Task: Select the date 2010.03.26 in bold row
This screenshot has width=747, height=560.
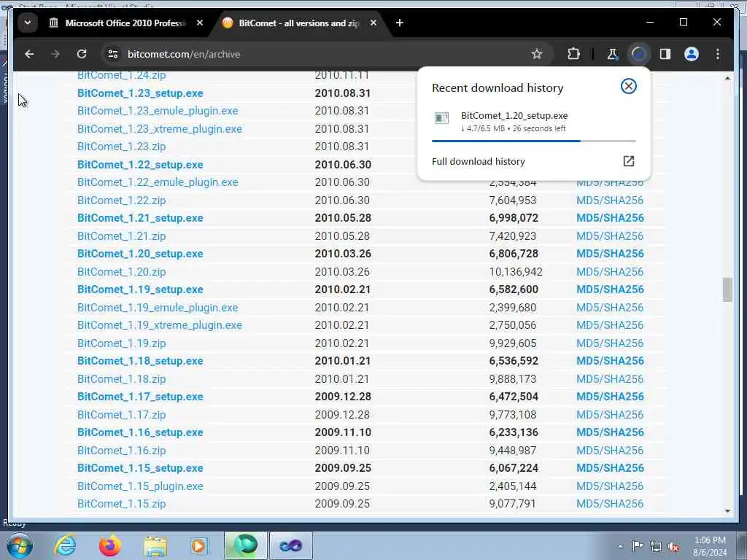Action: (x=343, y=254)
